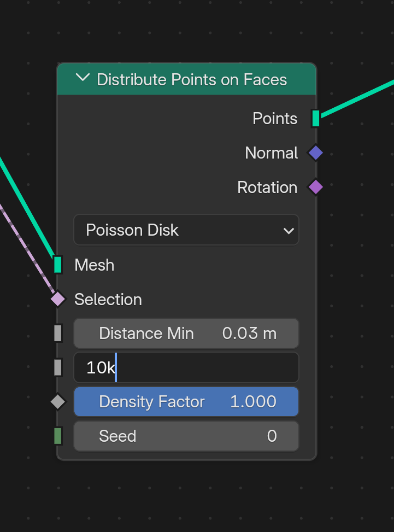
Task: Click inside the 10k text entry field
Action: (x=186, y=367)
